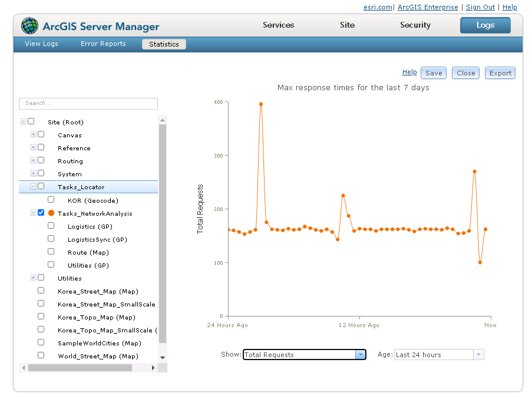This screenshot has width=532, height=399.
Task: Click the lowest data point at 100
Action: tap(480, 262)
